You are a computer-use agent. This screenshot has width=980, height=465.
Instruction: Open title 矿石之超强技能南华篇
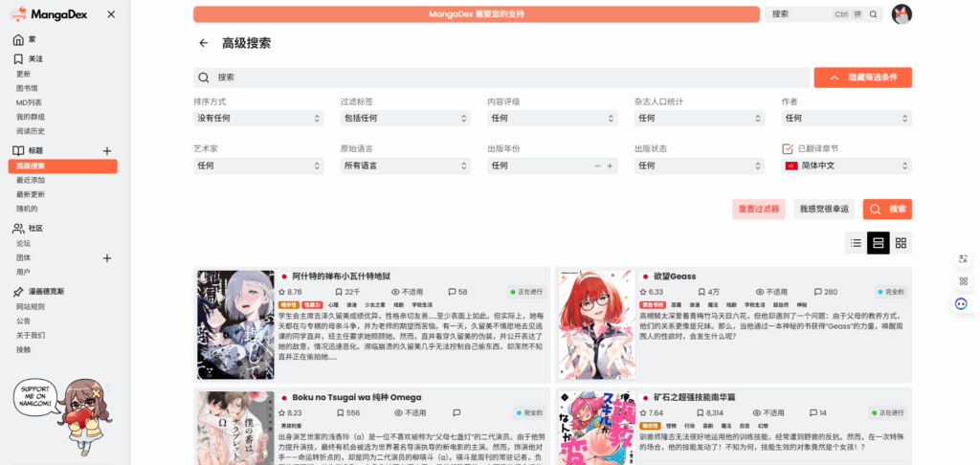click(x=695, y=397)
